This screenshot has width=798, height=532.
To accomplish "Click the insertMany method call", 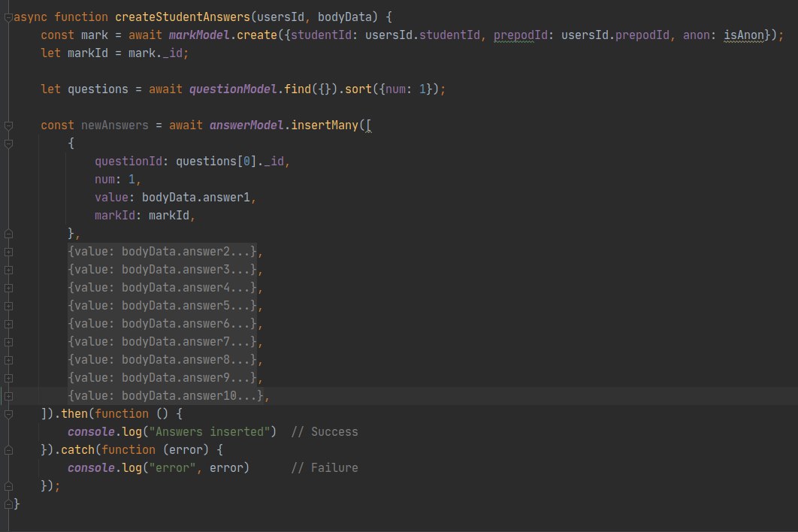I will pos(325,125).
